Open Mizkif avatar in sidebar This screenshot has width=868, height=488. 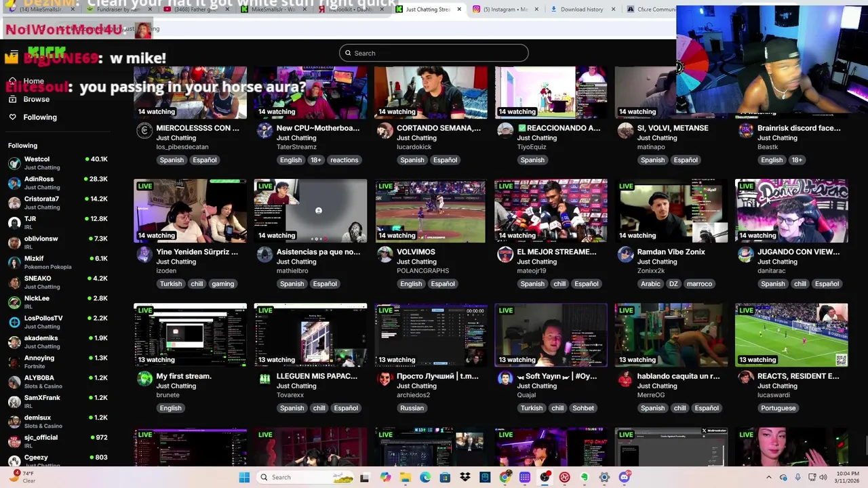pos(14,262)
